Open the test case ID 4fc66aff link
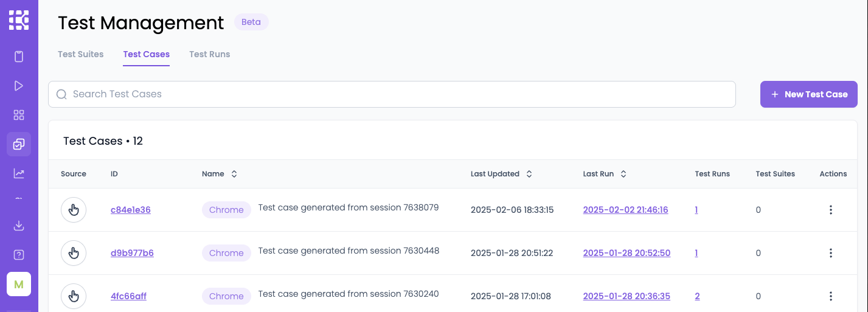This screenshot has height=312, width=868. coord(128,296)
